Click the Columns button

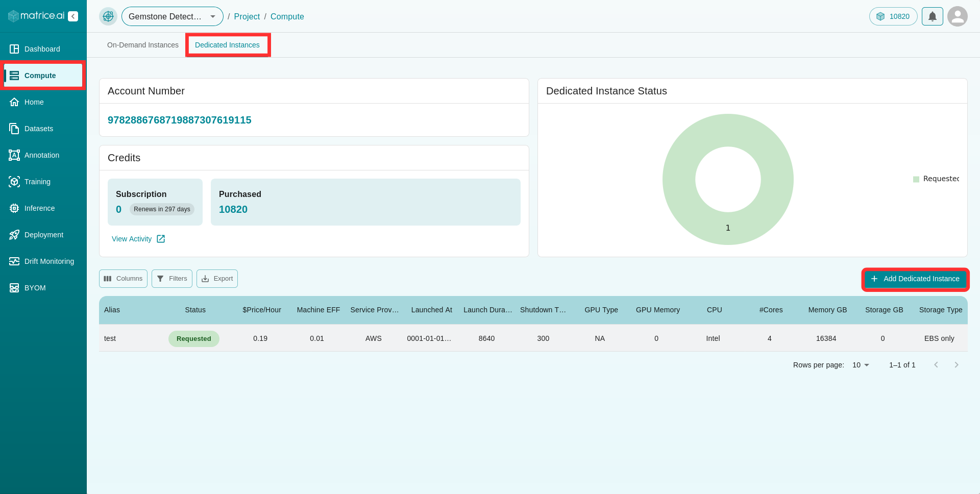point(123,279)
